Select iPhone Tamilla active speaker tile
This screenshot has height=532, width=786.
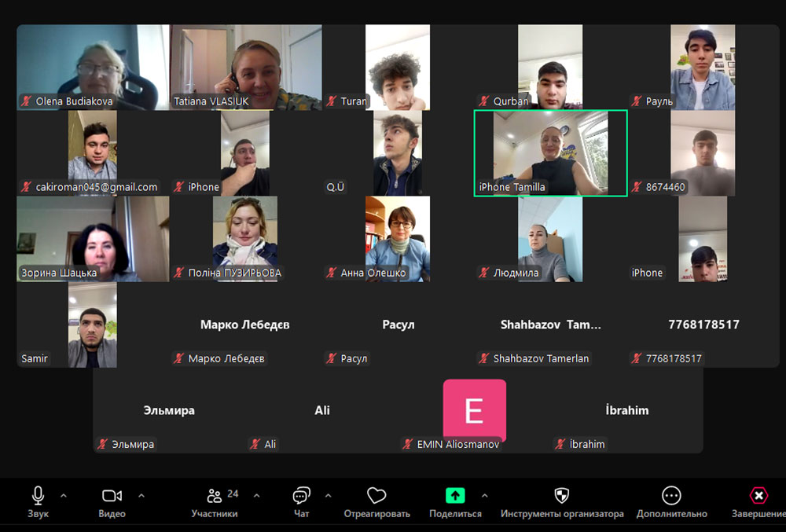click(x=550, y=153)
